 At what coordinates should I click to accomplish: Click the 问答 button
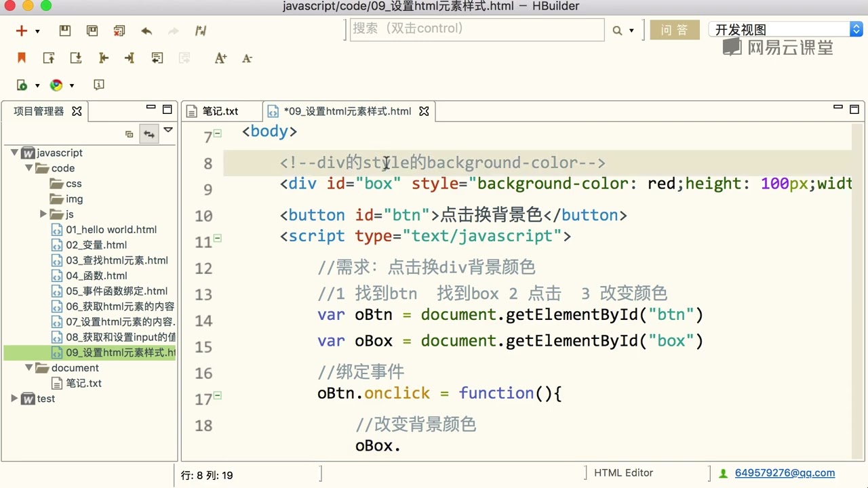pyautogui.click(x=675, y=30)
